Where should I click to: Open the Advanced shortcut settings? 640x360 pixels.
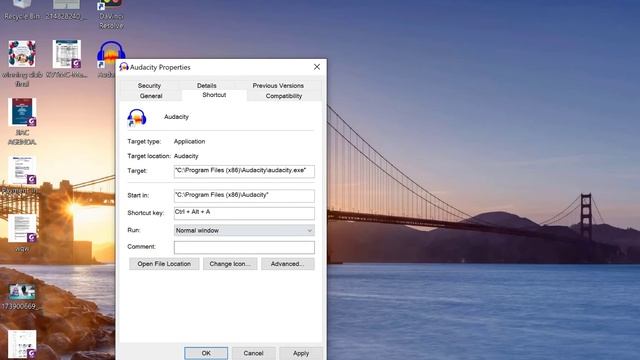point(287,264)
